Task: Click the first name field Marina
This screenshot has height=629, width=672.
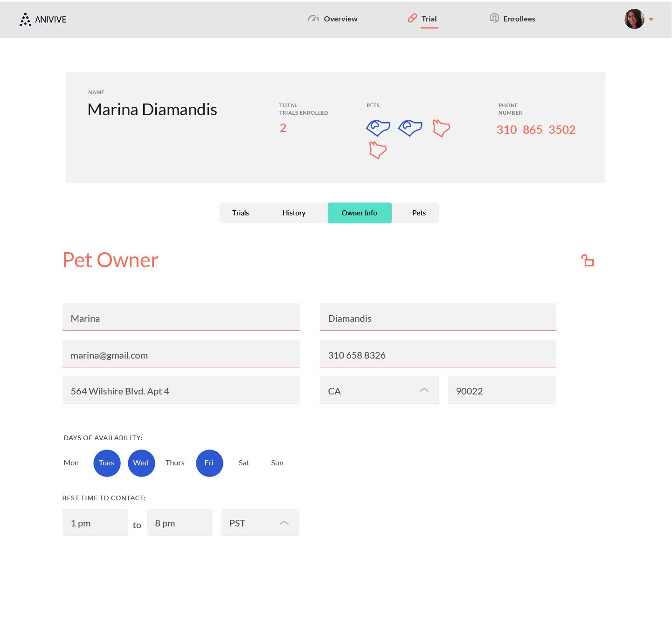Action: (181, 317)
